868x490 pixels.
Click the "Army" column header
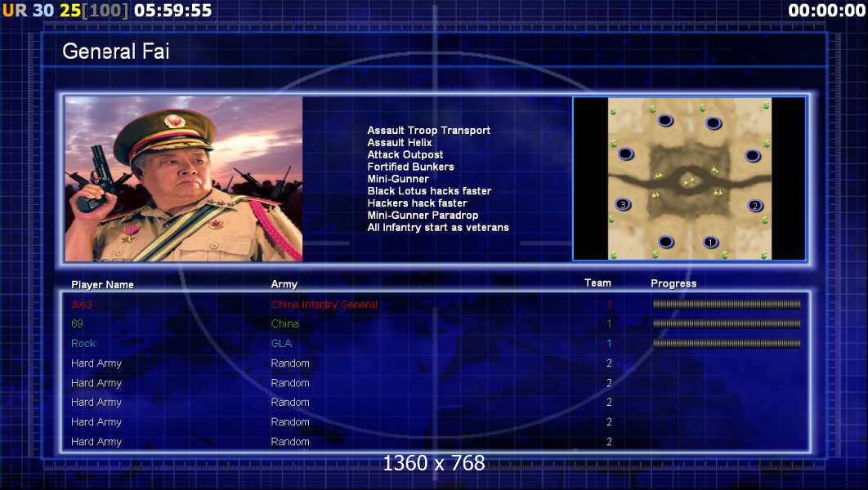pyautogui.click(x=284, y=284)
